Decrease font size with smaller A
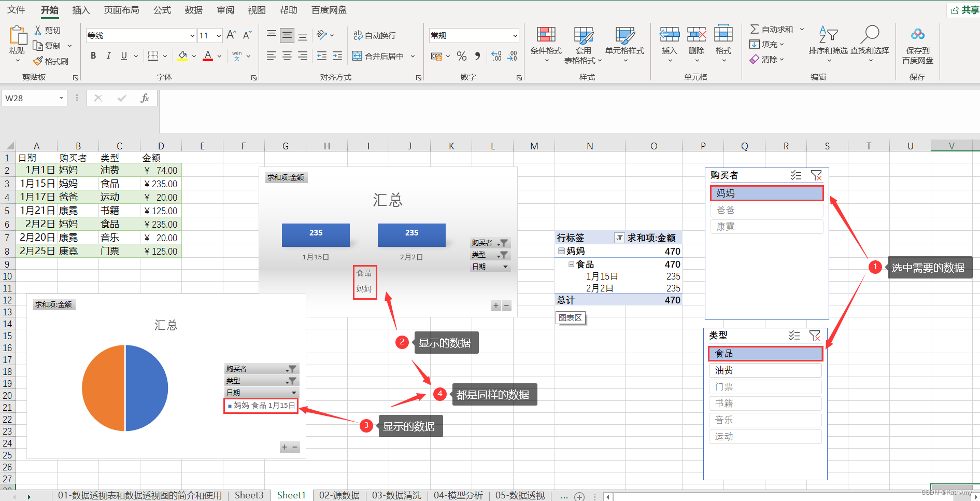This screenshot has width=980, height=501. point(247,35)
